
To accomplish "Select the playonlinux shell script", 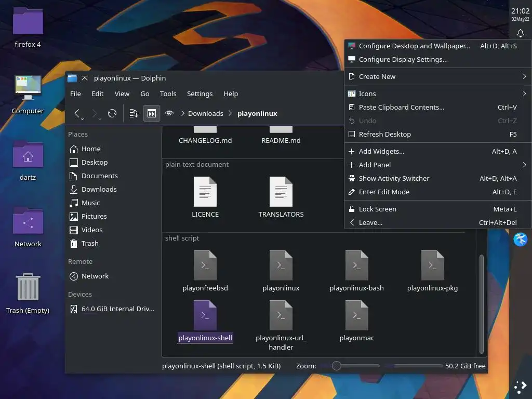I will (281, 271).
